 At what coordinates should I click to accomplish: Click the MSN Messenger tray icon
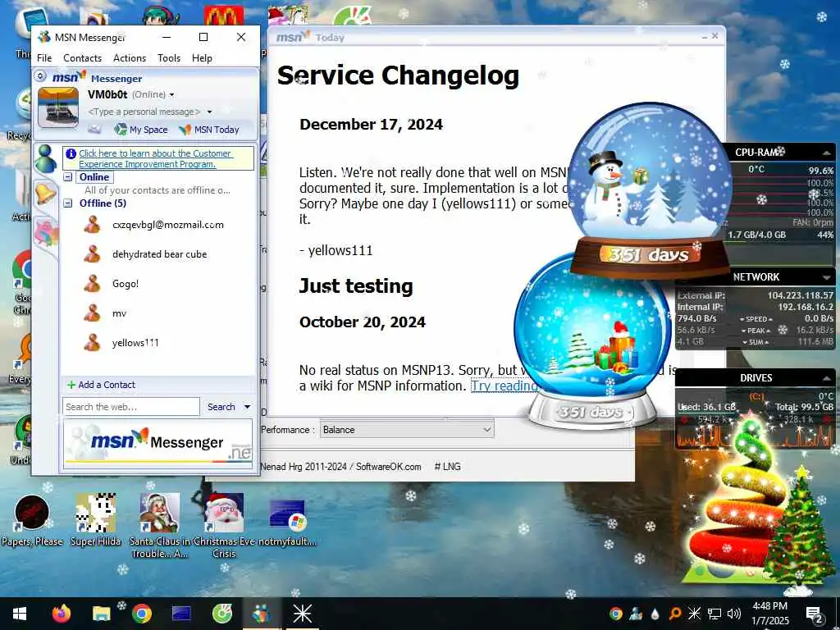636,614
